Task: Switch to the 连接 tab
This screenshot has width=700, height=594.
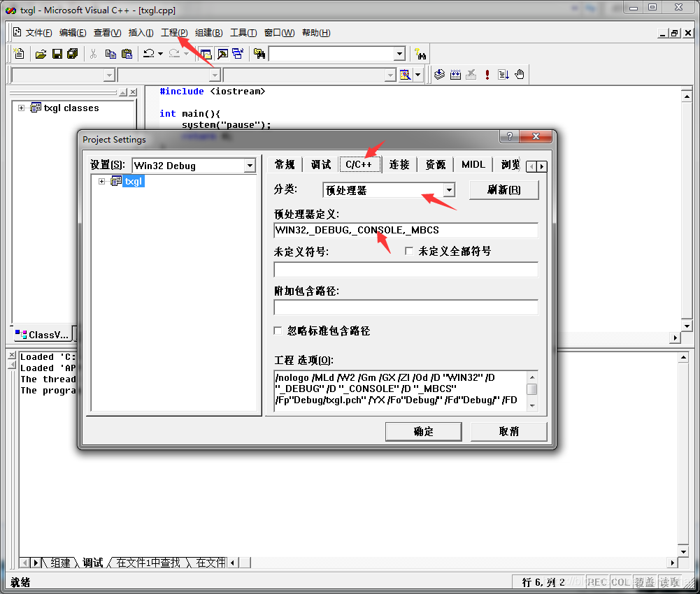Action: 399,165
